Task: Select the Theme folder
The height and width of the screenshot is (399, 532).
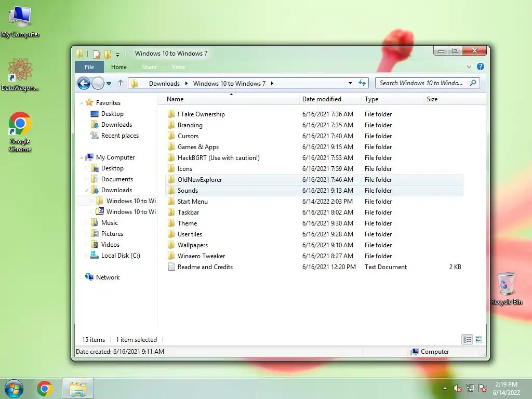Action: click(x=314, y=223)
